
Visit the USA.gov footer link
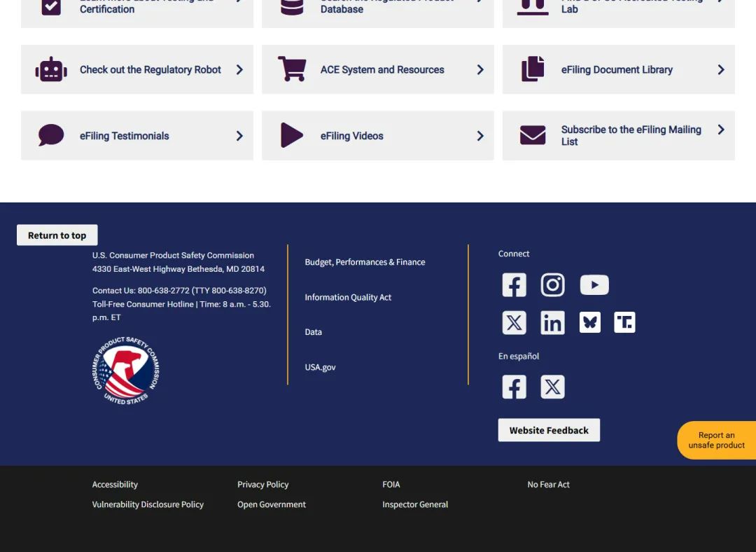pyautogui.click(x=320, y=367)
